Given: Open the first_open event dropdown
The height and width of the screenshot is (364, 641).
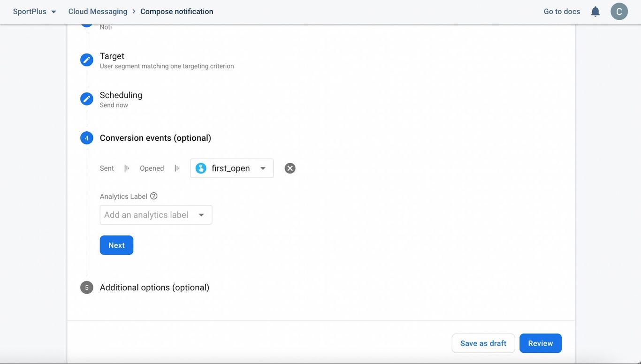Looking at the screenshot, I should click(263, 168).
